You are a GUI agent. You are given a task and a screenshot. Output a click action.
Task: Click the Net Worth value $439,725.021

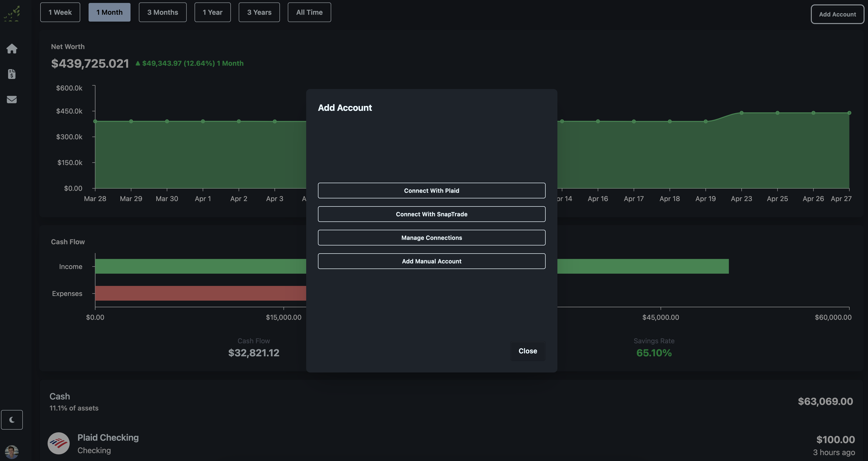pyautogui.click(x=90, y=63)
